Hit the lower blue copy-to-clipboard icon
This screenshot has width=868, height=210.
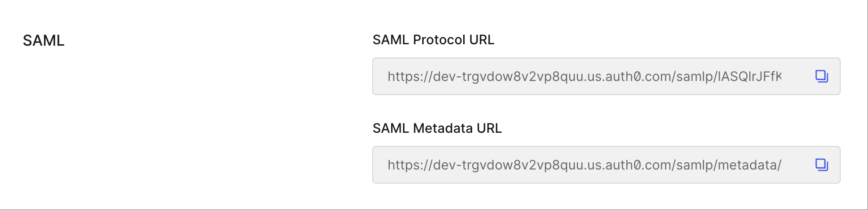(x=821, y=165)
